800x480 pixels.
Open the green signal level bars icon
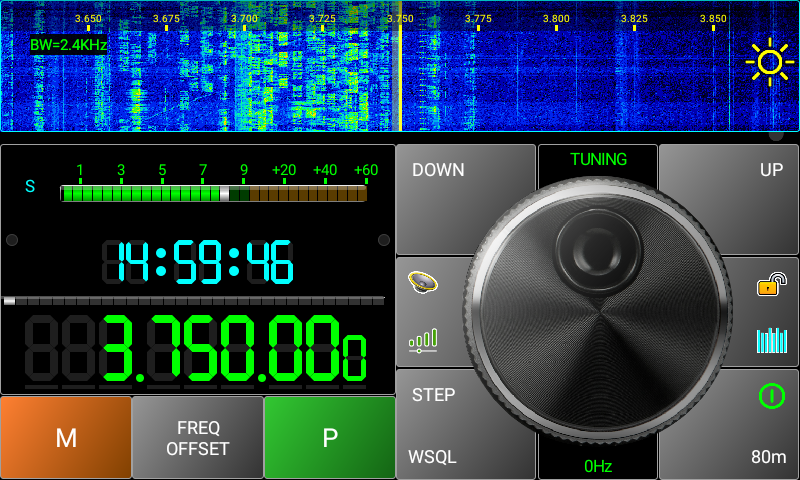[x=423, y=340]
